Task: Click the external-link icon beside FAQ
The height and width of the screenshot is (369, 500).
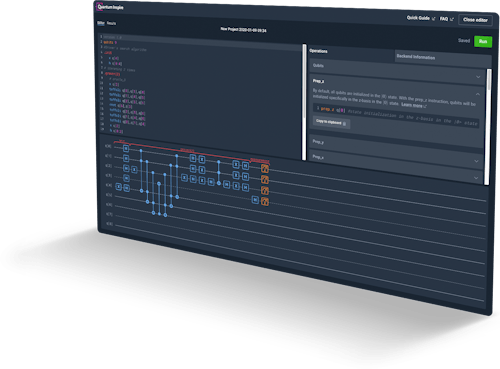Action: click(452, 19)
